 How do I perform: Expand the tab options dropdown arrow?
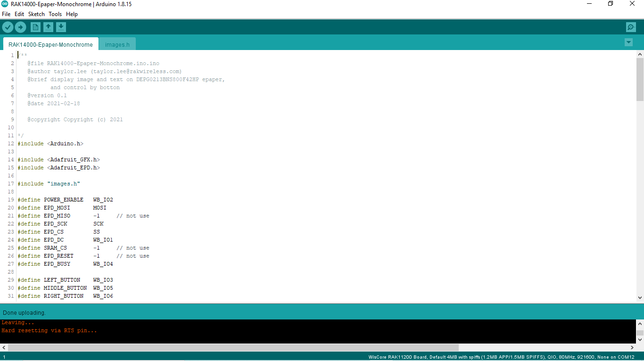coord(628,42)
